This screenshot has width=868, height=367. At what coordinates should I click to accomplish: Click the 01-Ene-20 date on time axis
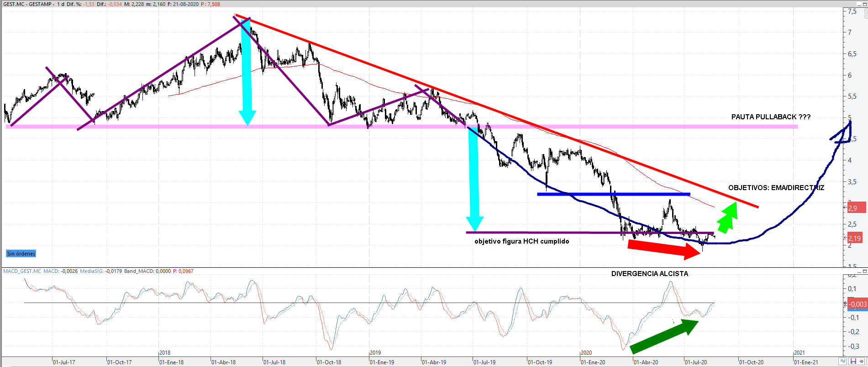coord(593,362)
